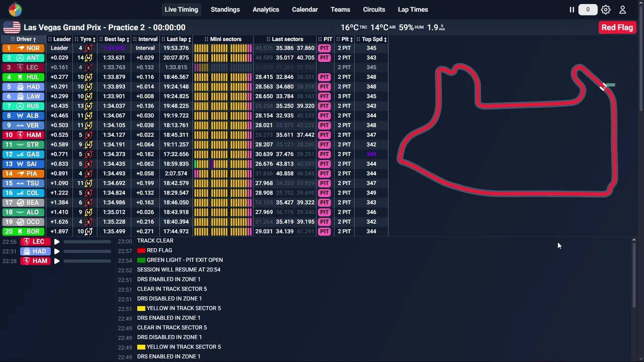
Task: Click the Interval column header
Action: tap(145, 39)
